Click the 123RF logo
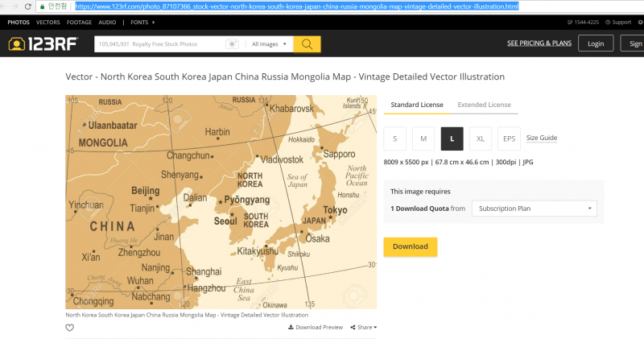 click(40, 43)
